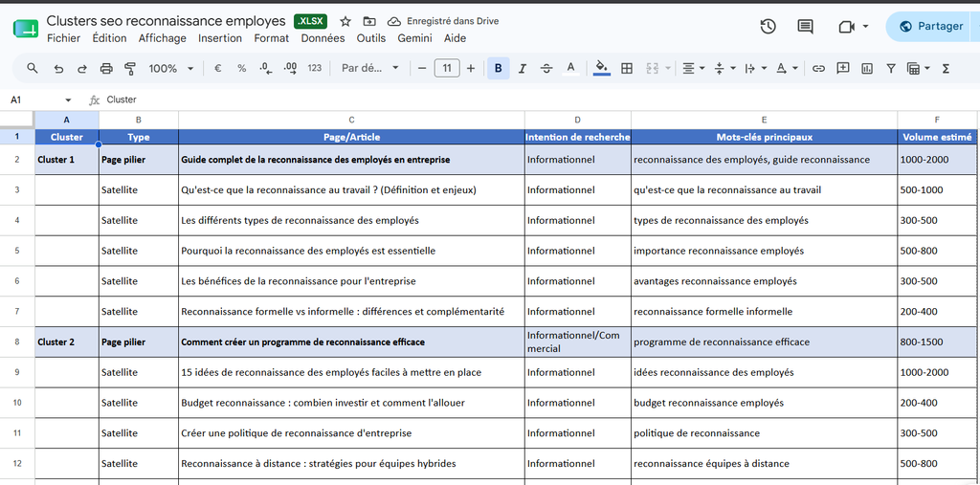The image size is (980, 485).
Task: Select column C header
Action: point(351,120)
